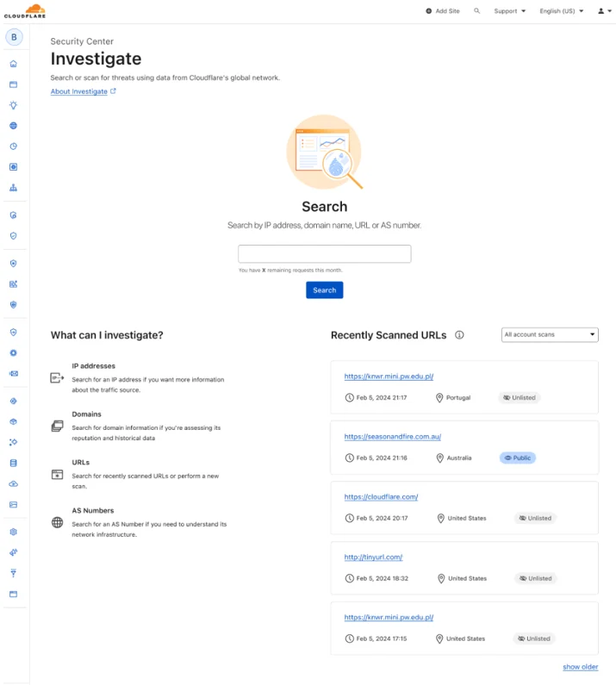Click the Unlisted badge on tinyurl.com scan
The image size is (616, 685).
coord(536,578)
